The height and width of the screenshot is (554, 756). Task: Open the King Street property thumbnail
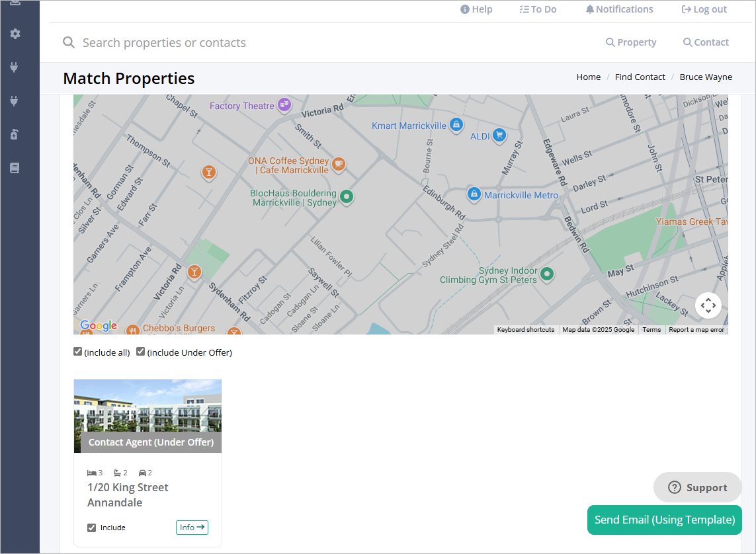pos(147,416)
